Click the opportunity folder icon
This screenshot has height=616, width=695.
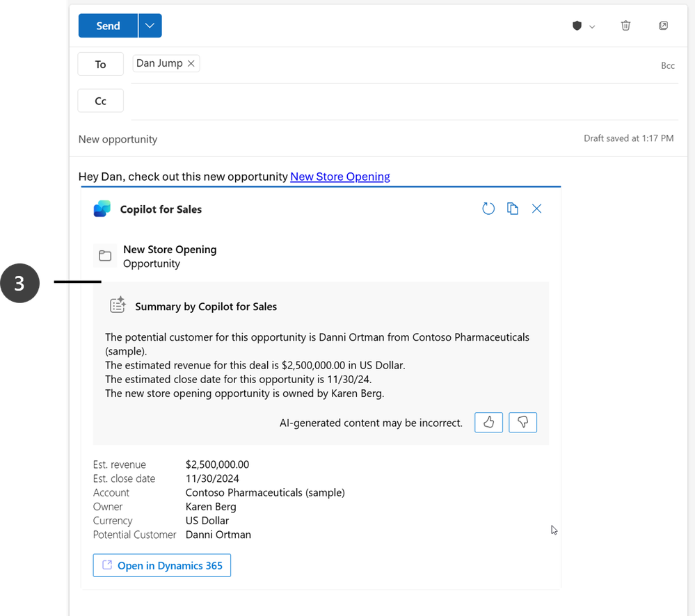coord(105,256)
